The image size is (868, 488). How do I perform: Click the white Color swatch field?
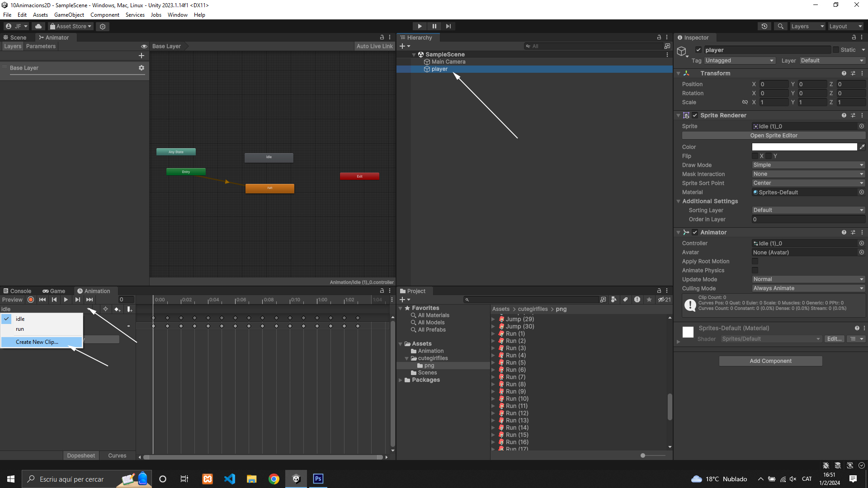pyautogui.click(x=804, y=147)
